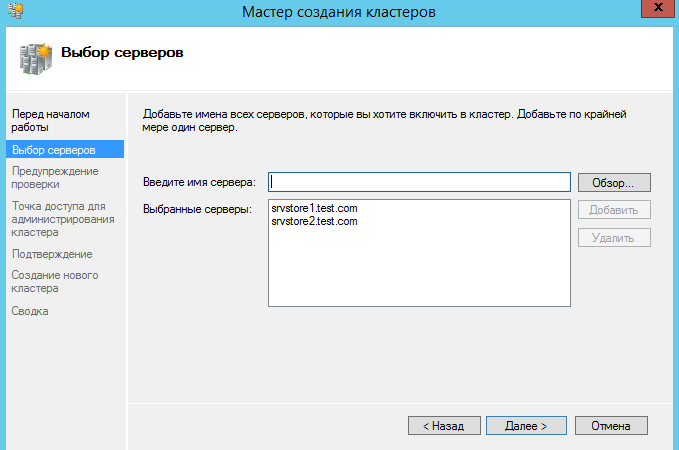Click the Удалить button
679x450 pixels.
(x=613, y=238)
